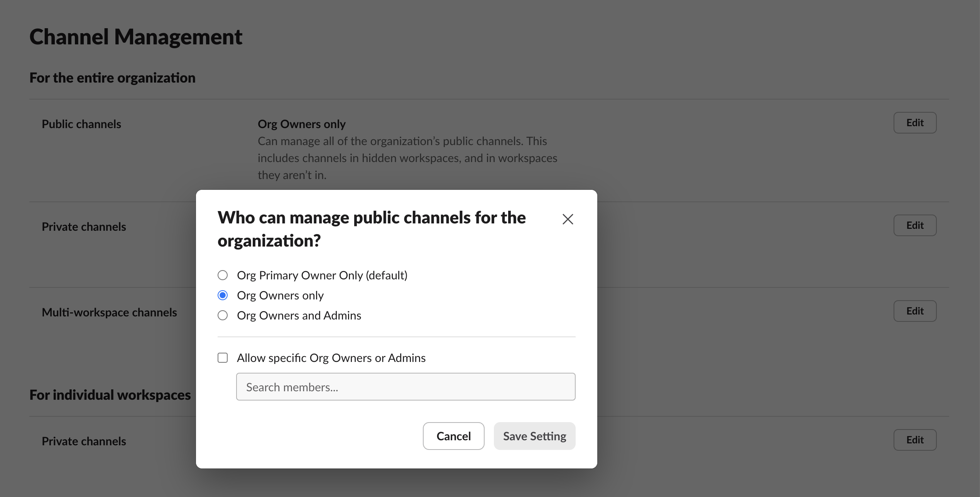Click the public channels description paragraph
Viewport: 980px width, 497px height.
point(407,158)
